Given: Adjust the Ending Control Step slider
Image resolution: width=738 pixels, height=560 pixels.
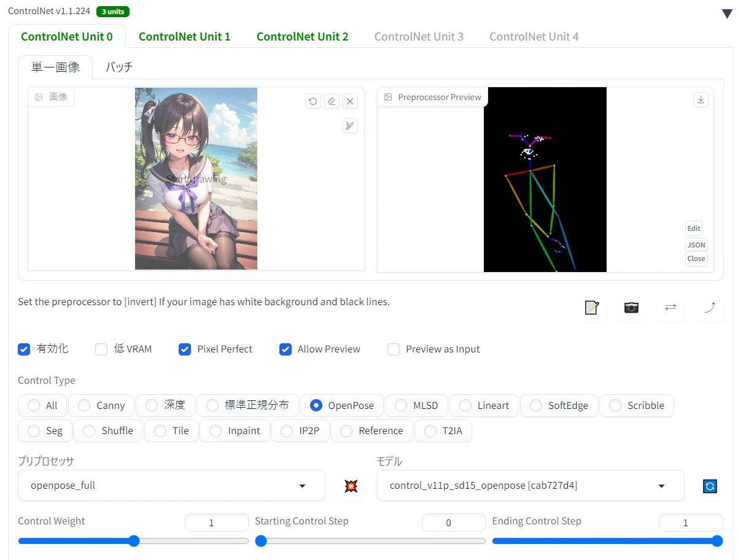Looking at the screenshot, I should [607, 541].
